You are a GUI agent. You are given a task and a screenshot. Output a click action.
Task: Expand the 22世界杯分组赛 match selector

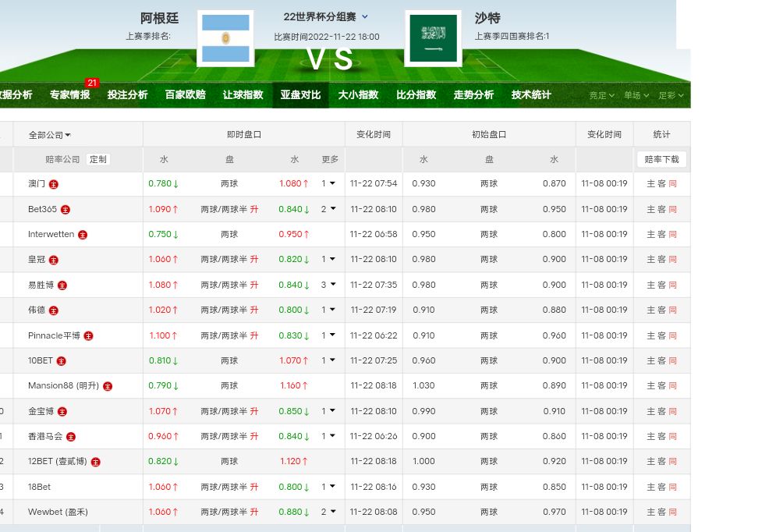(x=325, y=16)
